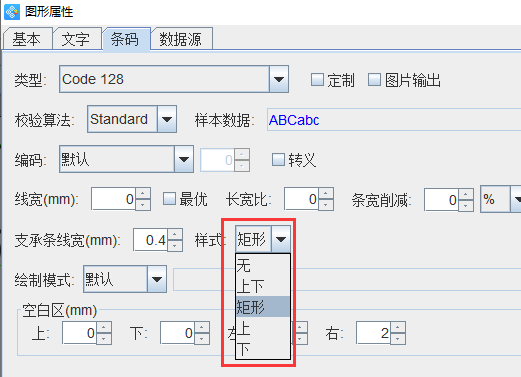
Task: Click the 样本数据 field containing ABCabc
Action: pos(394,120)
